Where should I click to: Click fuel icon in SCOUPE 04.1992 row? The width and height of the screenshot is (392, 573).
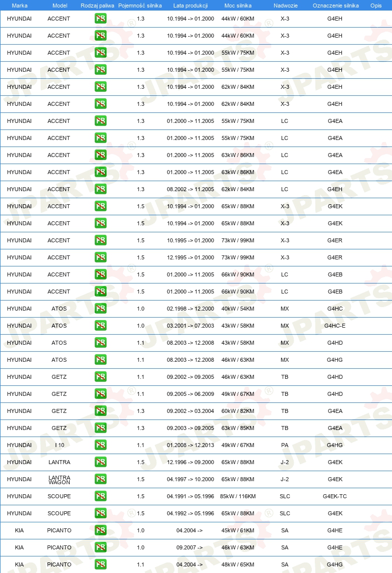pos(101,513)
